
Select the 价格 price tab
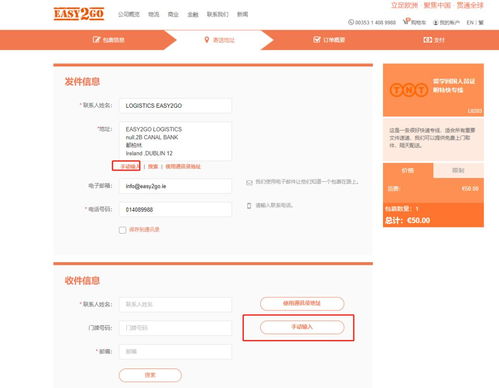tap(408, 170)
